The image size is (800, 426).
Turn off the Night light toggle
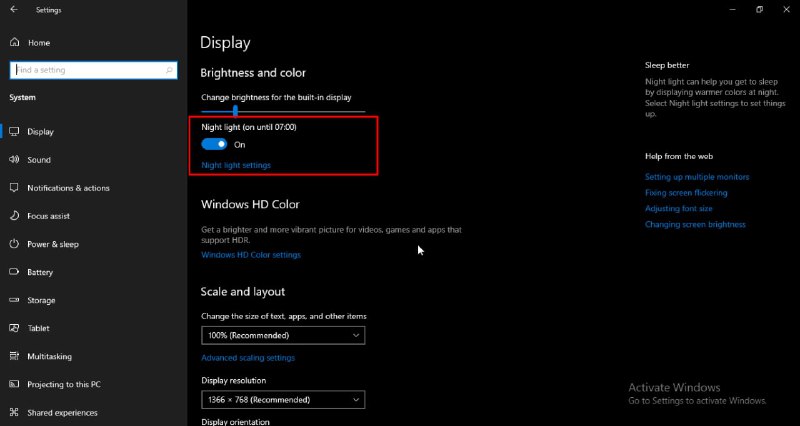coord(214,144)
